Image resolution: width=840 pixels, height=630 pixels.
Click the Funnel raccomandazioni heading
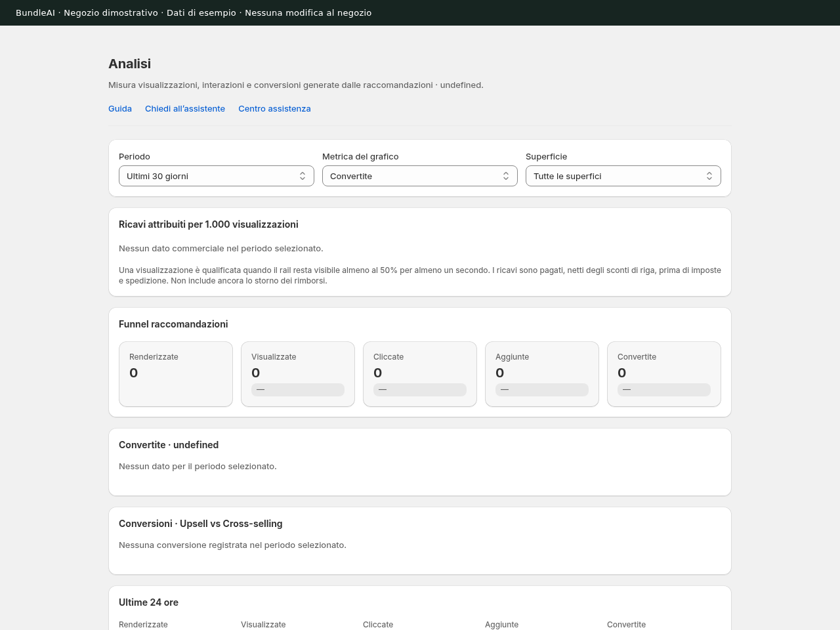coord(173,324)
